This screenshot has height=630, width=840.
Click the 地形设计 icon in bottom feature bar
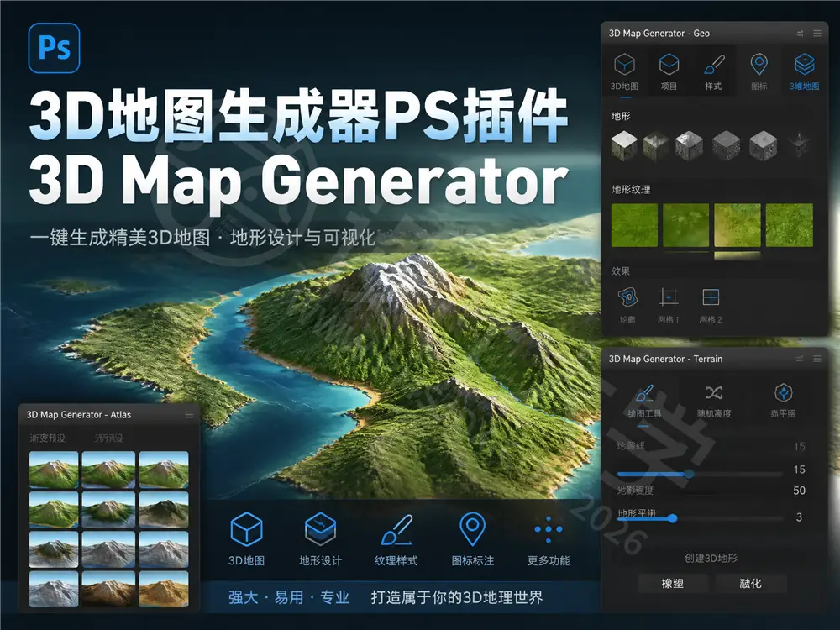click(x=320, y=528)
